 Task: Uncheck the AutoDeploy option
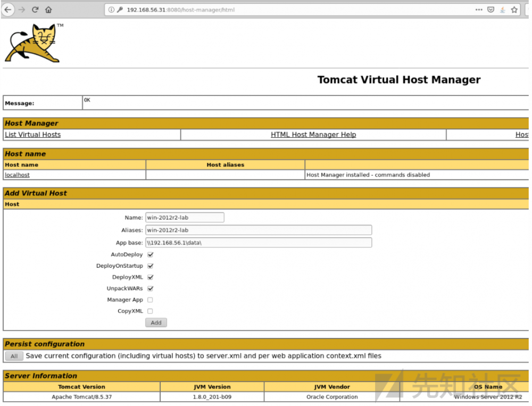pos(150,254)
